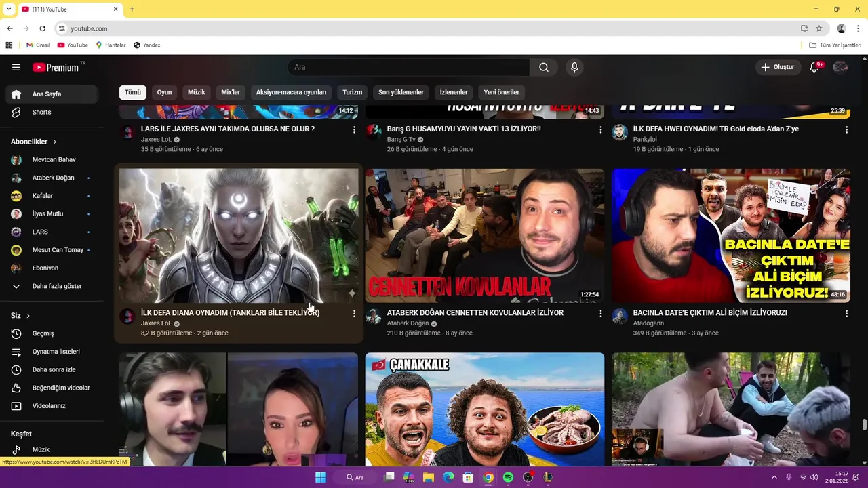
Task: Open the Haritalar bookmark
Action: [x=111, y=45]
